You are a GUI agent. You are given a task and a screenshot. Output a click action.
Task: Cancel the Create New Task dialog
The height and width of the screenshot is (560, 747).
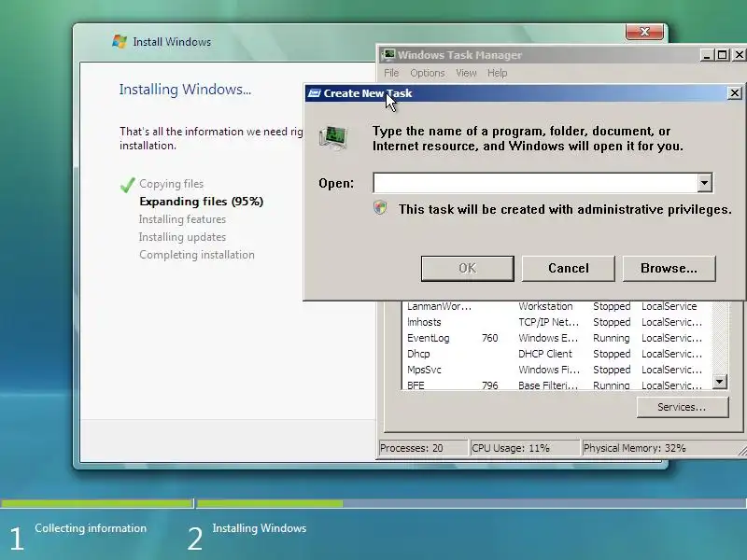click(x=569, y=268)
